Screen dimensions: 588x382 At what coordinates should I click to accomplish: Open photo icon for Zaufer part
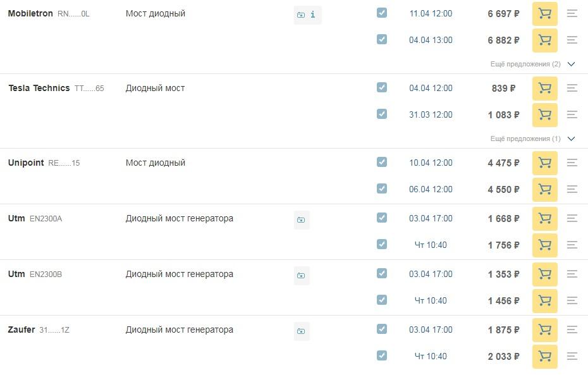pyautogui.click(x=301, y=331)
